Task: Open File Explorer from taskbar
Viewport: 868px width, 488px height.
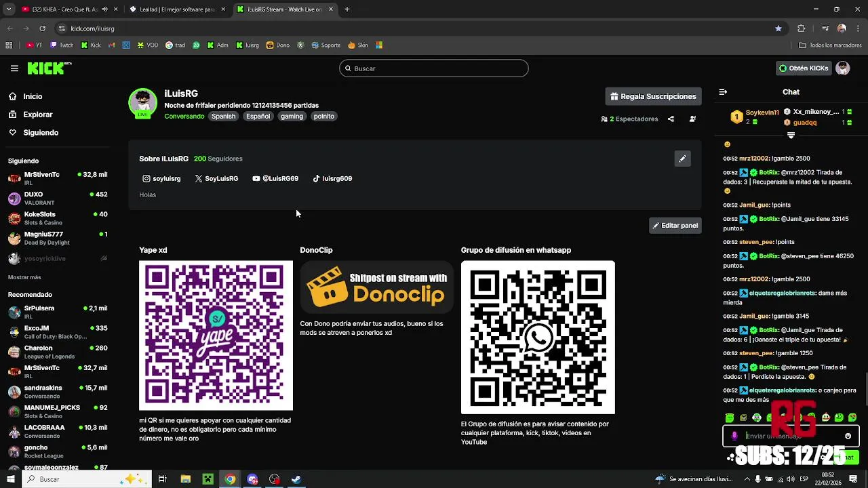Action: tap(186, 479)
